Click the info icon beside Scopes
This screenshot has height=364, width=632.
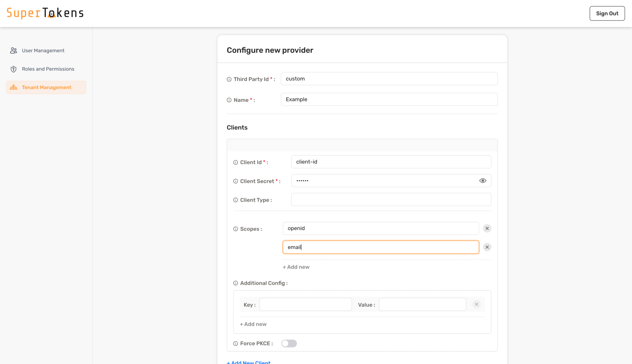click(x=235, y=229)
